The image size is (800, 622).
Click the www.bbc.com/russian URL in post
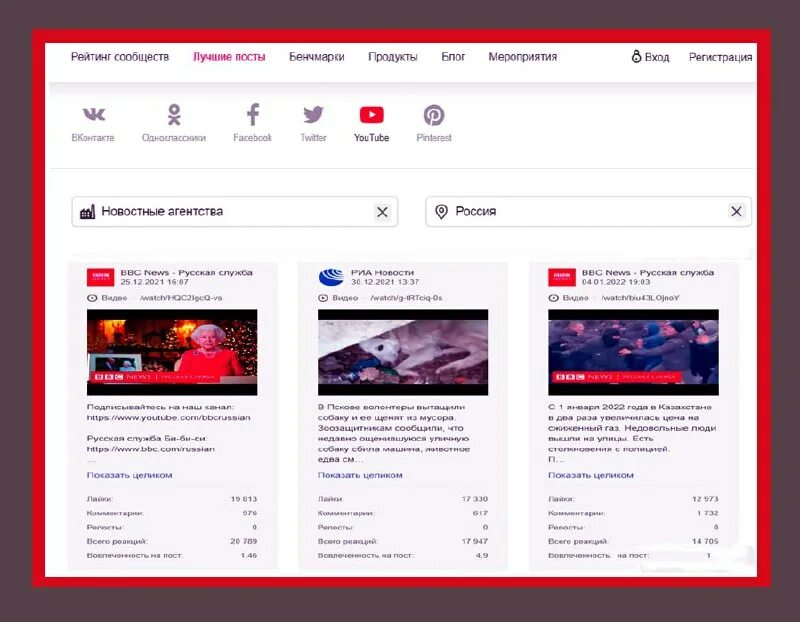[x=151, y=449]
